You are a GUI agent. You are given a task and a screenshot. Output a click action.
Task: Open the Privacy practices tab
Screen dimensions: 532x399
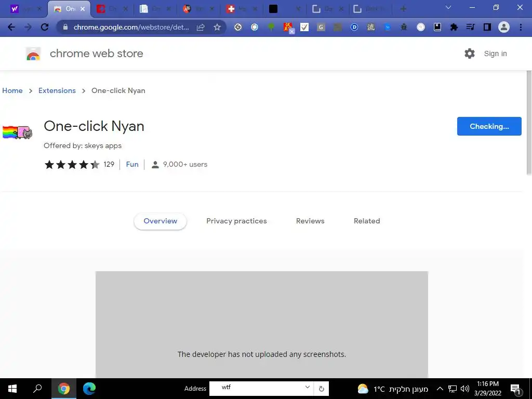(x=236, y=221)
